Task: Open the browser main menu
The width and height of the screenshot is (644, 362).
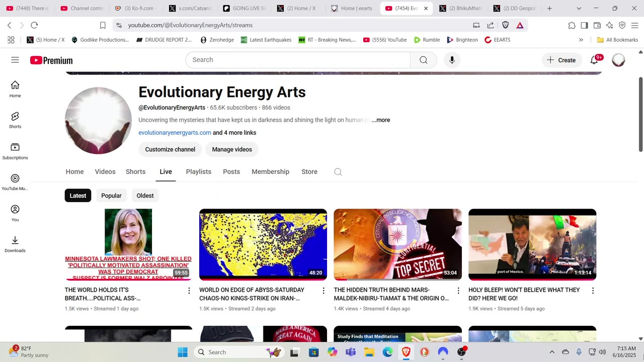Action: click(634, 25)
